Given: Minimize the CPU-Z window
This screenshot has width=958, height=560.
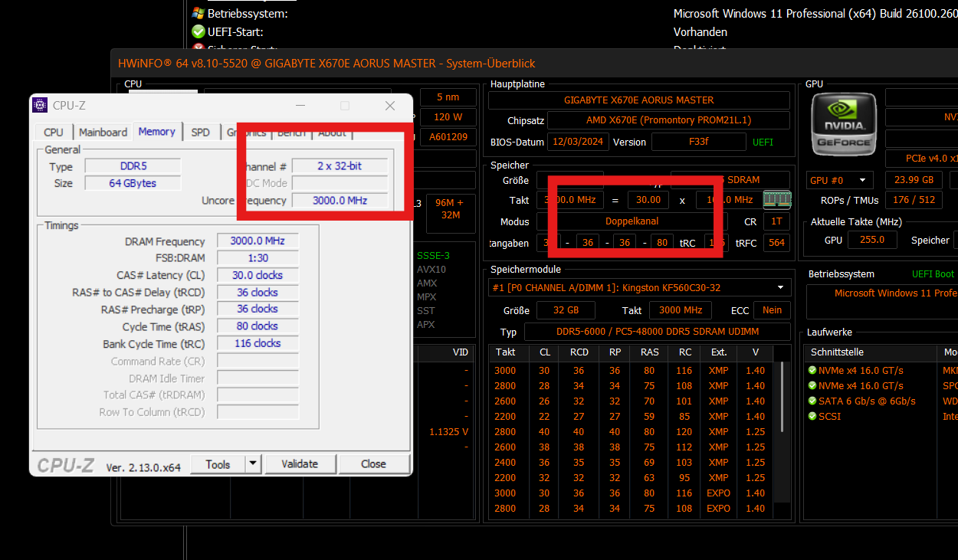Looking at the screenshot, I should [300, 106].
